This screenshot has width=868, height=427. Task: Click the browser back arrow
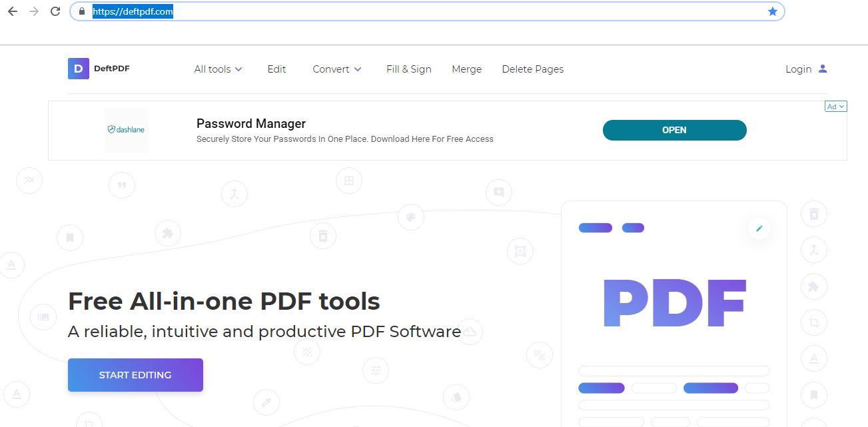tap(12, 11)
